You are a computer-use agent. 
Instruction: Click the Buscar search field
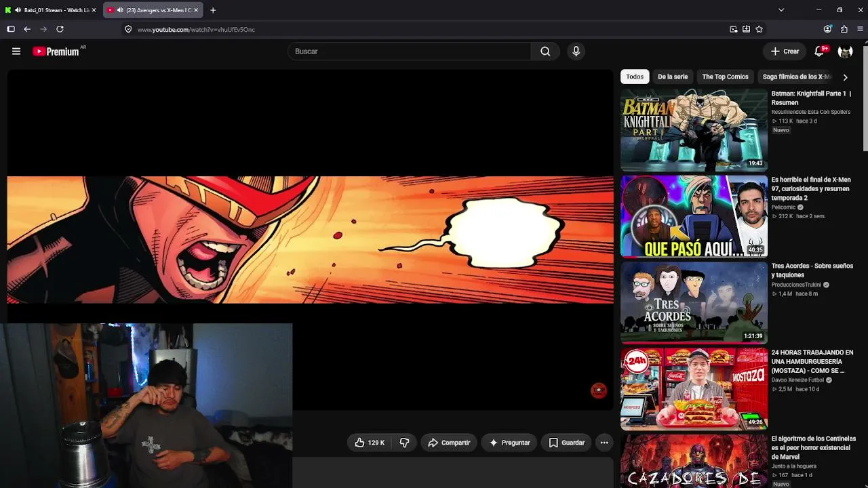(x=410, y=52)
